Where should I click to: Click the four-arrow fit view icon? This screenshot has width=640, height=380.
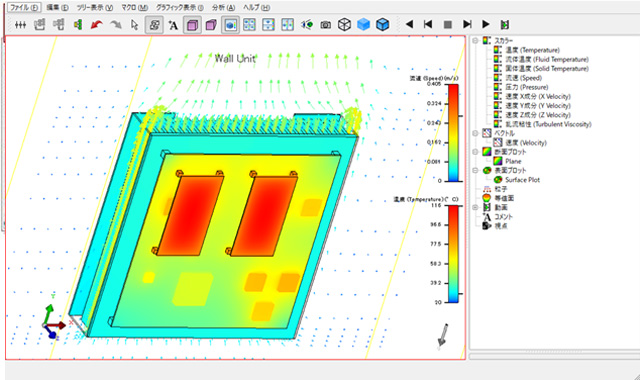pyautogui.click(x=249, y=25)
